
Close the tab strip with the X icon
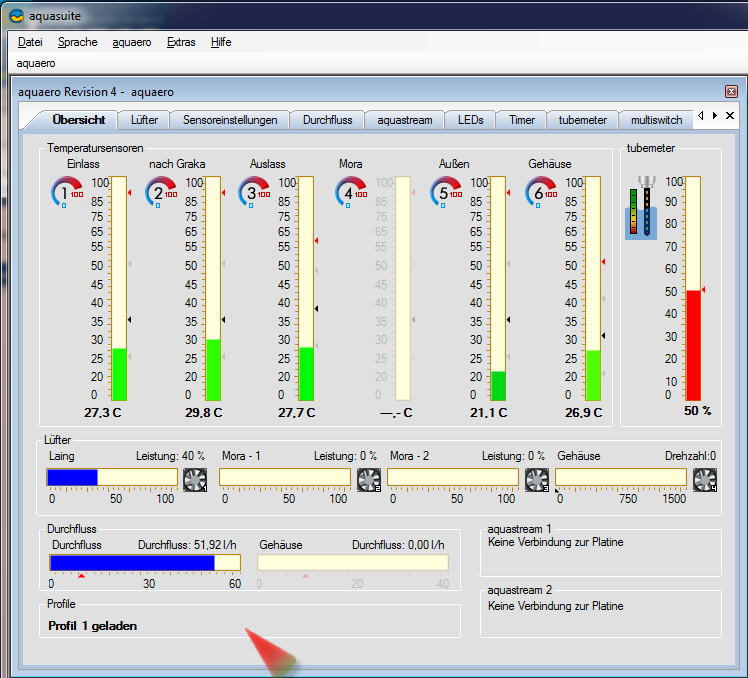[730, 115]
